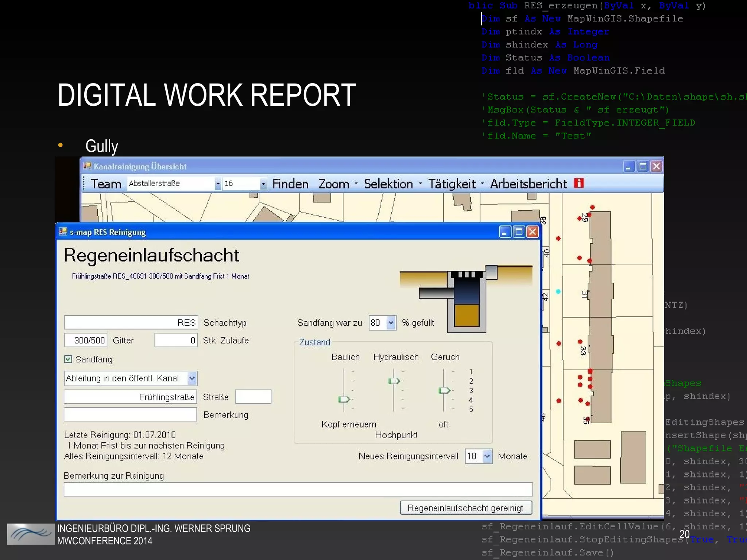This screenshot has width=747, height=560.
Task: Click the Hochpunkt label under Hydraulisch
Action: (396, 435)
